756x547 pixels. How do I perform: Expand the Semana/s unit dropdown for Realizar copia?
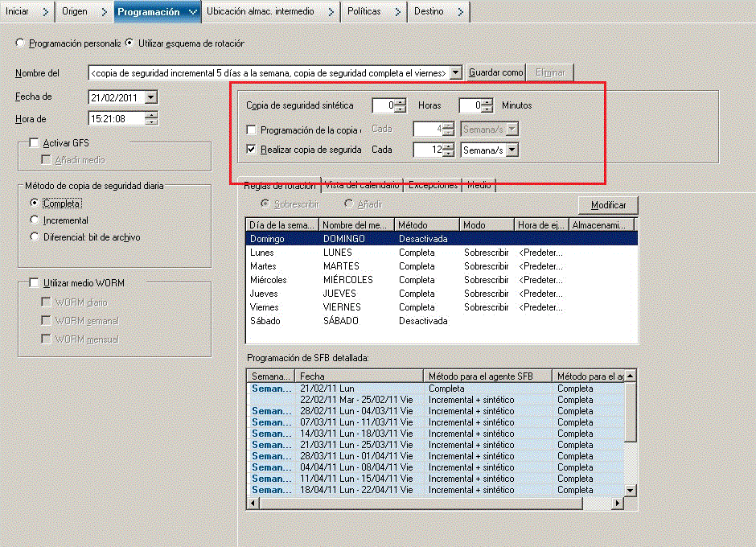(512, 150)
